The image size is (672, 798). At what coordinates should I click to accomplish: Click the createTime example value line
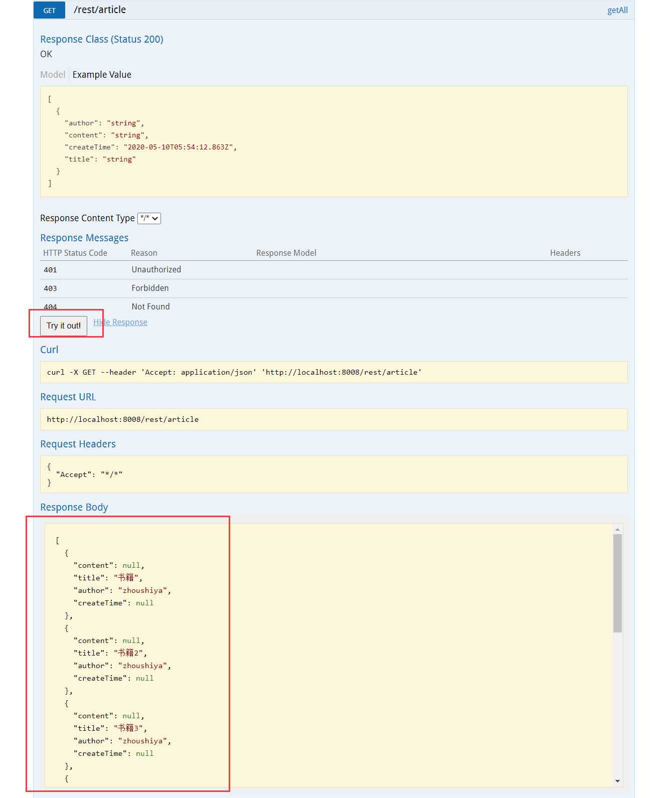[x=150, y=147]
